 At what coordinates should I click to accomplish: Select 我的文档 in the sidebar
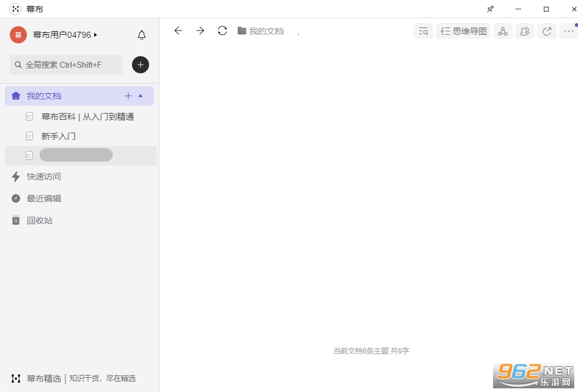click(79, 96)
